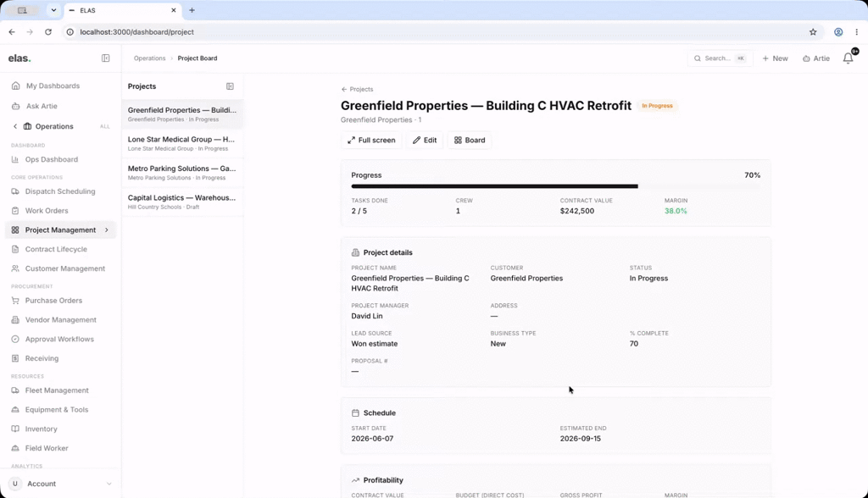The image size is (868, 498).
Task: Open Field Worker hardhat icon
Action: (15, 448)
